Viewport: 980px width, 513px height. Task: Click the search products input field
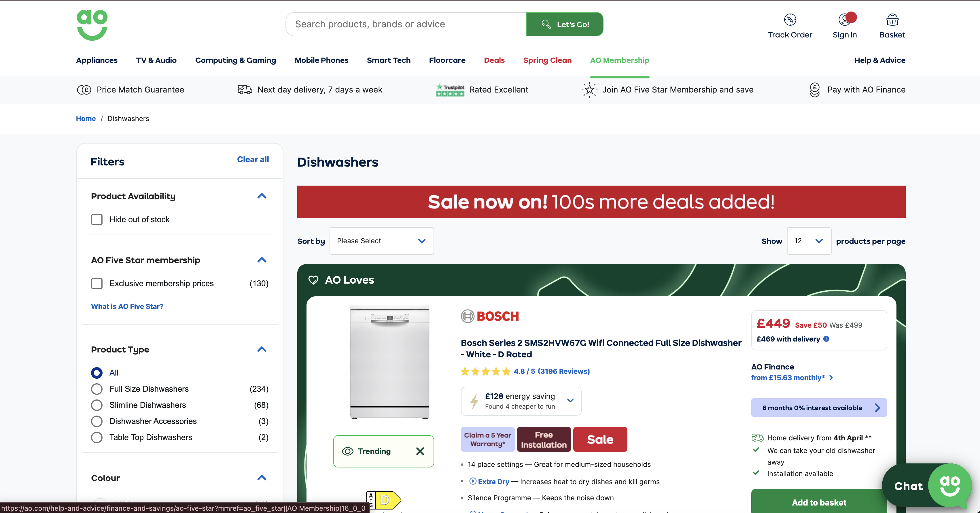pos(406,24)
